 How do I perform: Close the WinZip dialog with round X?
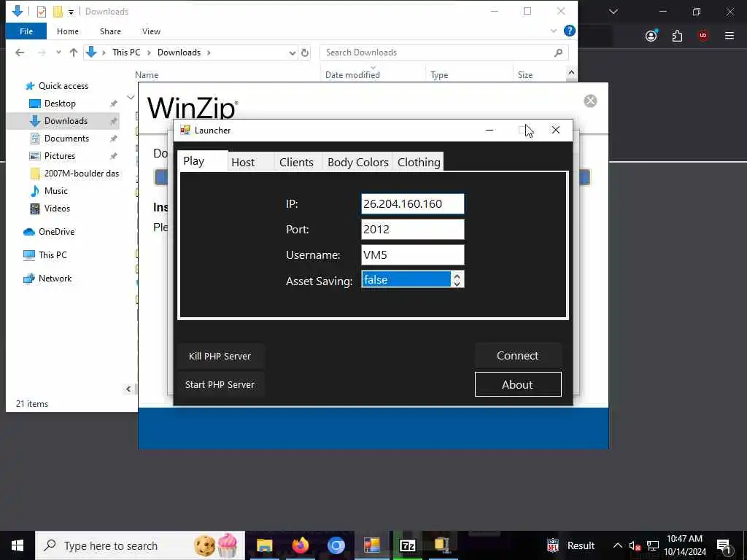[590, 101]
